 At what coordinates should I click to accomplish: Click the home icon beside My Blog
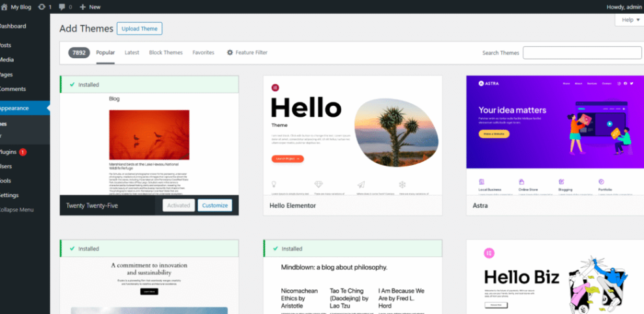pyautogui.click(x=4, y=7)
